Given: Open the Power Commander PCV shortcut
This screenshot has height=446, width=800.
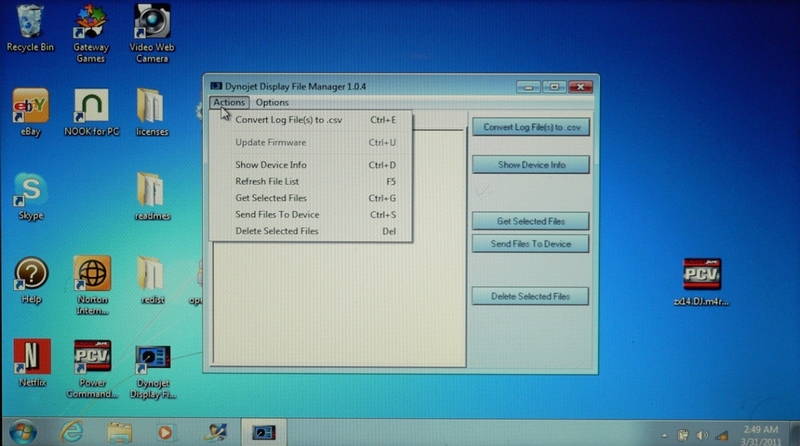Looking at the screenshot, I should [92, 358].
